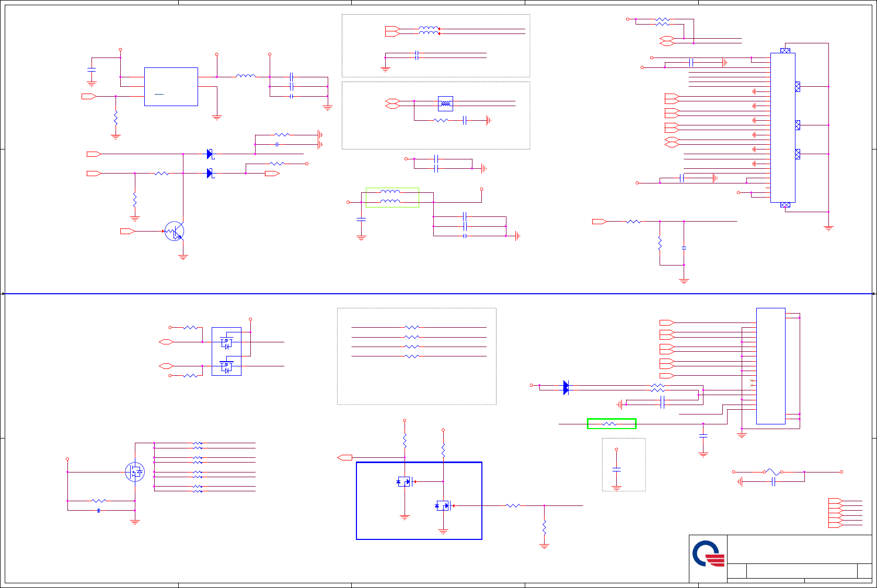877x588 pixels.
Task: Select the top resistor in the four-resistor dashed box
Action: (x=412, y=328)
